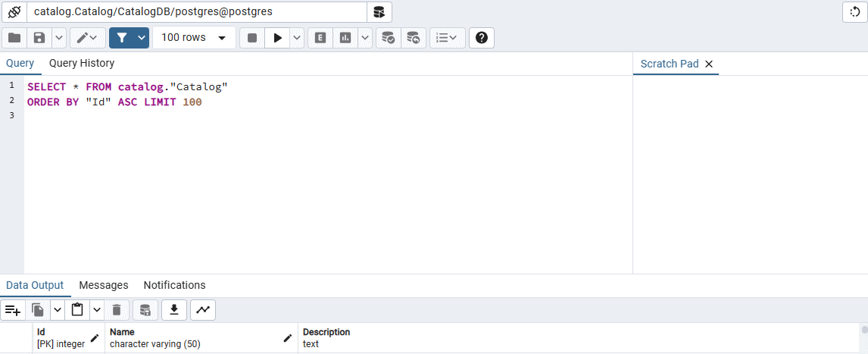Expand the filter options arrow
Image resolution: width=868 pixels, height=354 pixels.
point(142,38)
